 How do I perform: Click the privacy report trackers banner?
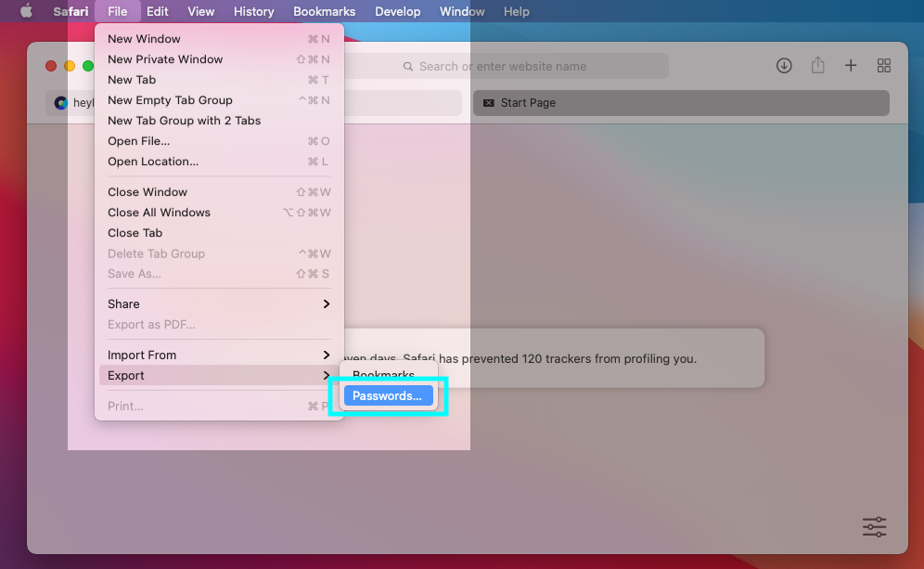(x=553, y=358)
